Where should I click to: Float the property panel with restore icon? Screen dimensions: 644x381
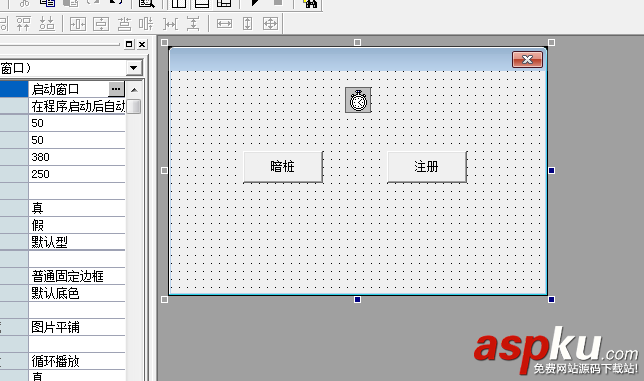129,44
